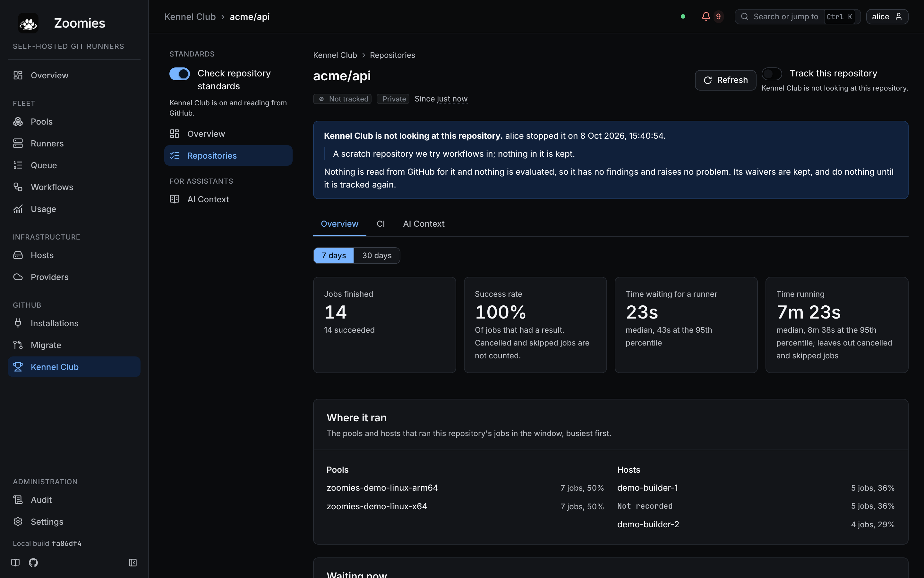Open Hosts under Infrastructure

pos(74,255)
